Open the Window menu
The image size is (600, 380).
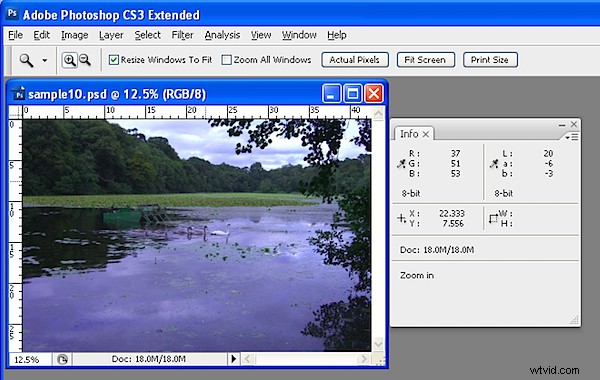[299, 35]
